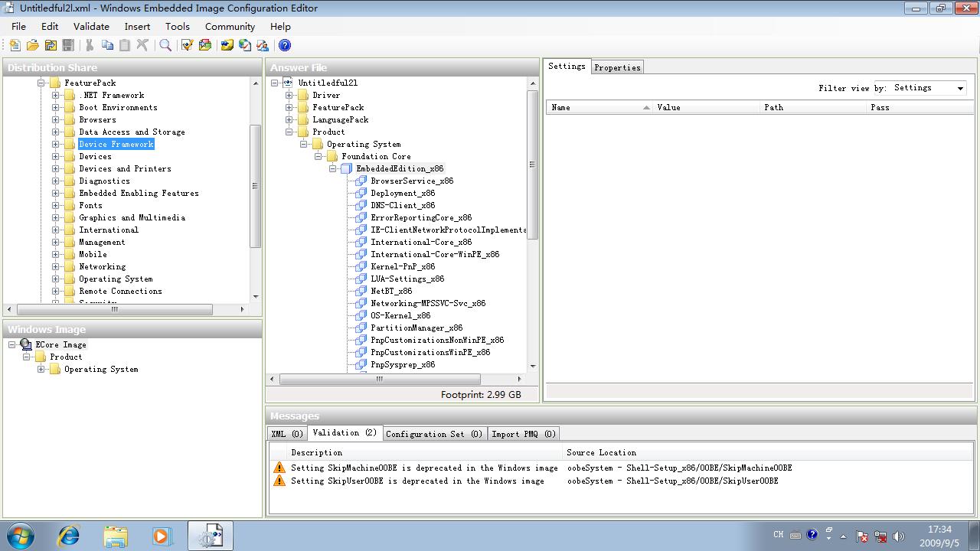Click the Validate checkmark toolbar icon

(x=187, y=46)
